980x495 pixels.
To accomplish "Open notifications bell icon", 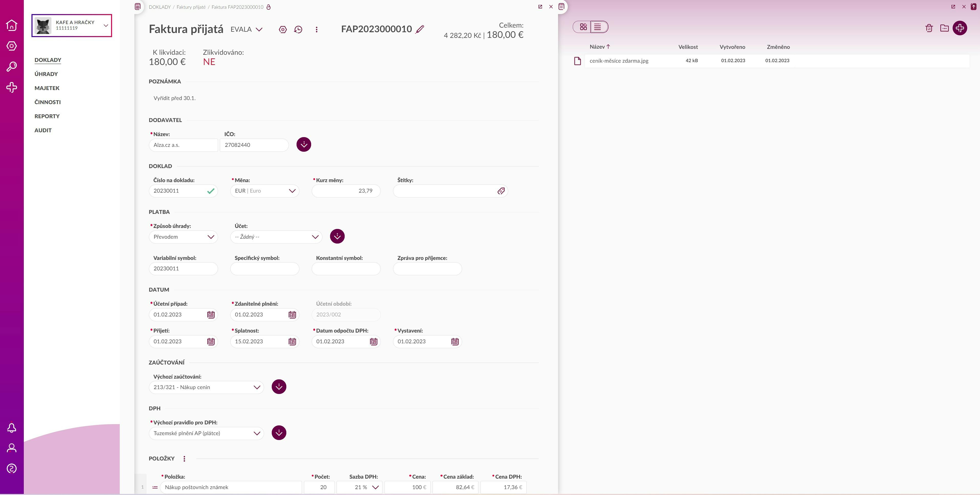I will [12, 428].
